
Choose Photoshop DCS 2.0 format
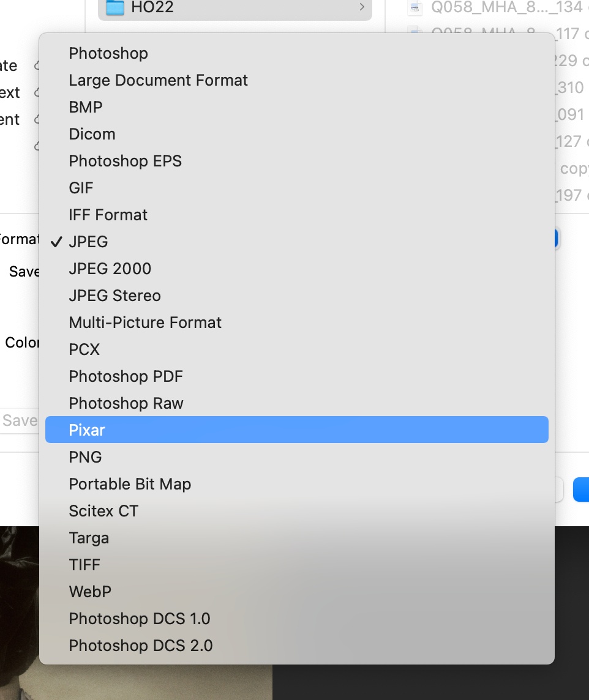click(x=296, y=646)
